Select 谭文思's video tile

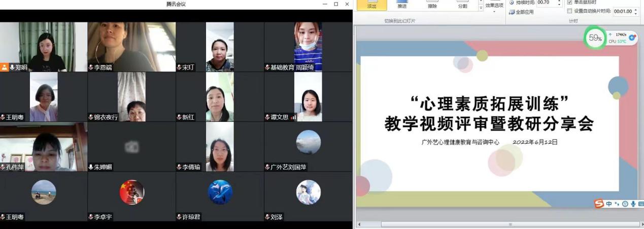coord(308,96)
